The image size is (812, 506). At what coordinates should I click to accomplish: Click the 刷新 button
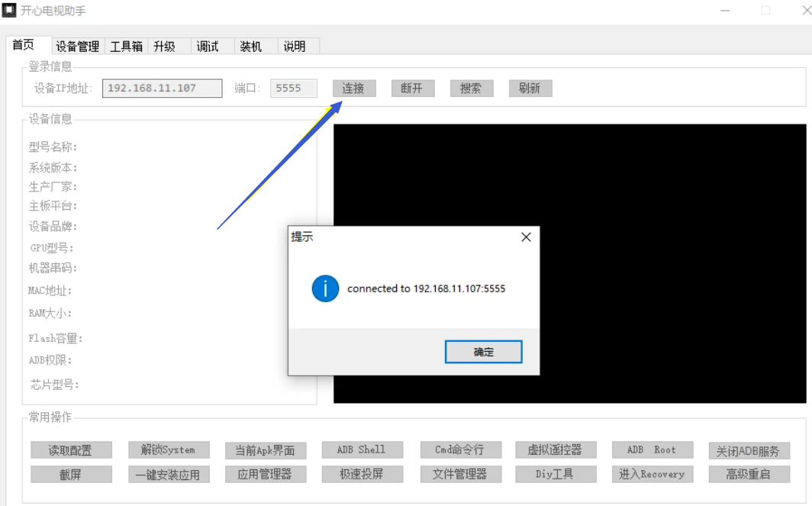click(530, 88)
